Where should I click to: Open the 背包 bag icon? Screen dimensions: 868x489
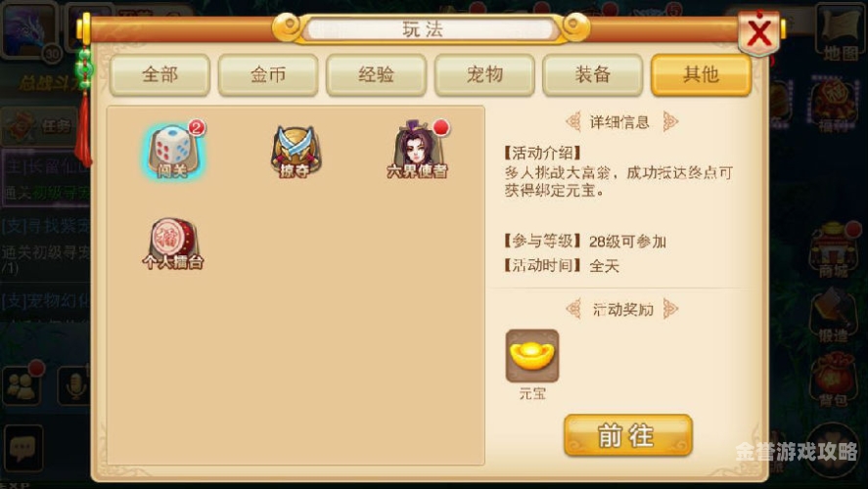[x=833, y=380]
